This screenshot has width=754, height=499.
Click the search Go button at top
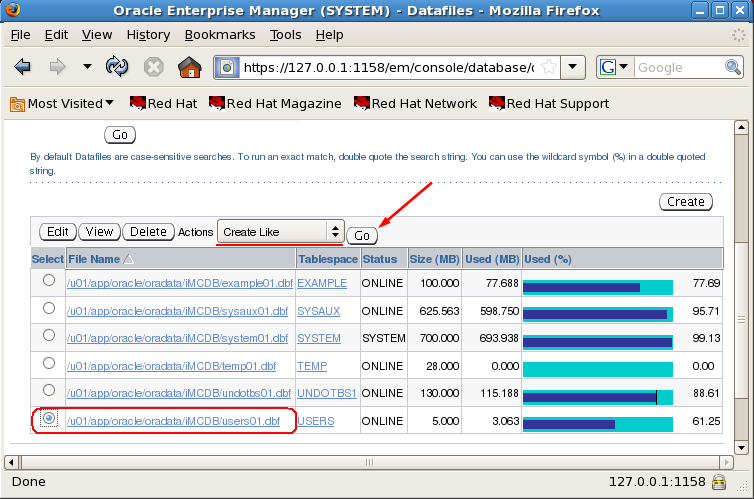[x=120, y=135]
